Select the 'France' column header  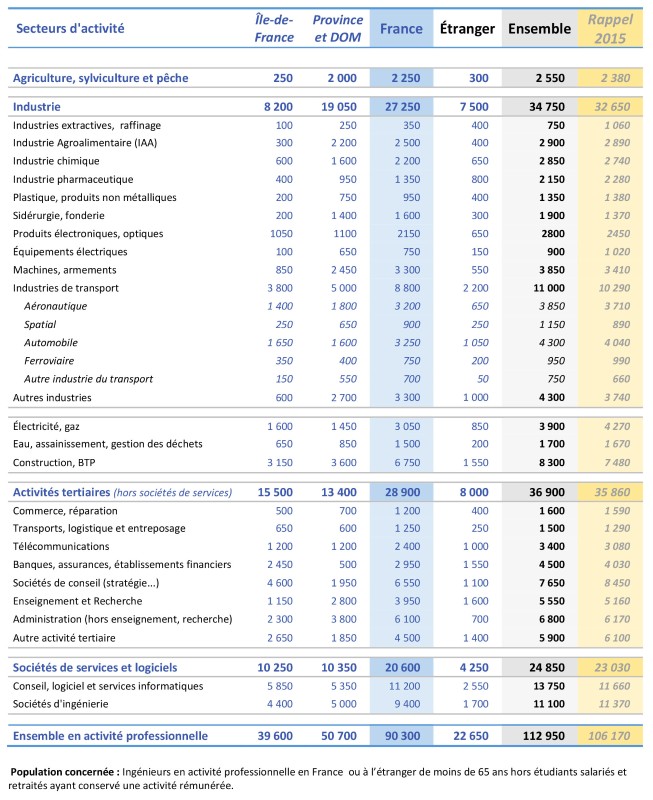coord(401,29)
